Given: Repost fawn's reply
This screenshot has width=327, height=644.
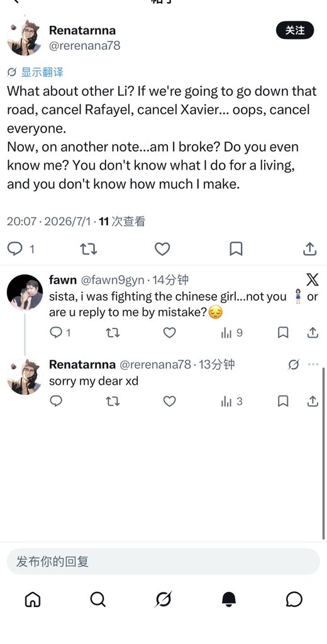Looking at the screenshot, I should coord(113,333).
